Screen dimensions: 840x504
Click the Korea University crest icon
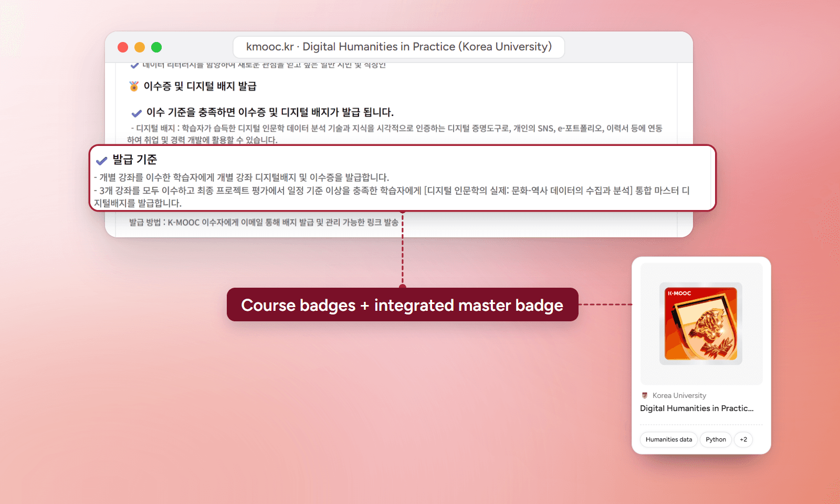point(645,395)
